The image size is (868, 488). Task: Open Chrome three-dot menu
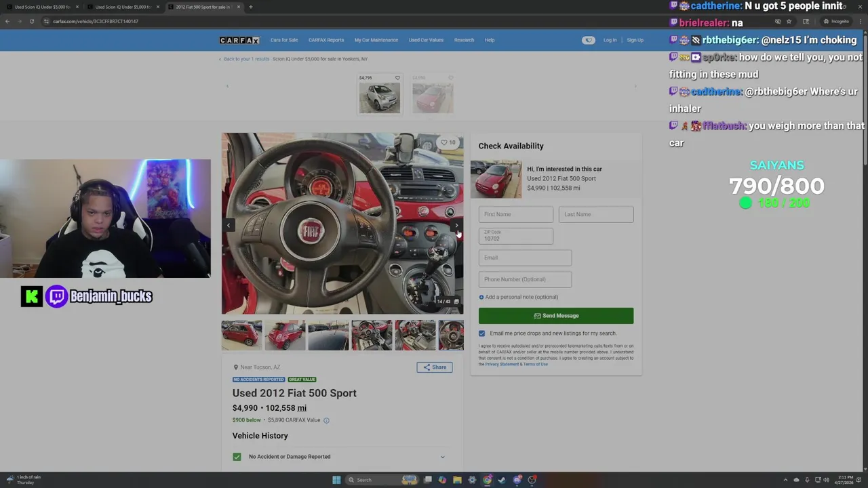point(861,21)
